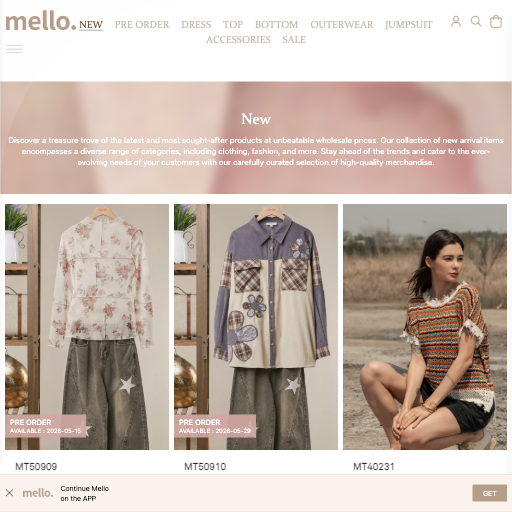The image size is (512, 512).
Task: Open the PRE ORDER menu item
Action: (142, 25)
